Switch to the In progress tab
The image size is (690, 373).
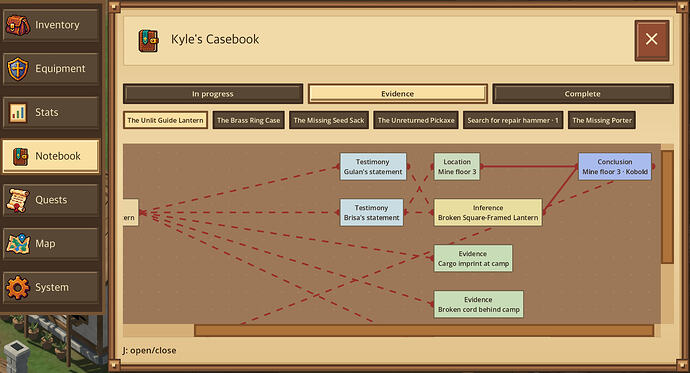[x=213, y=94]
